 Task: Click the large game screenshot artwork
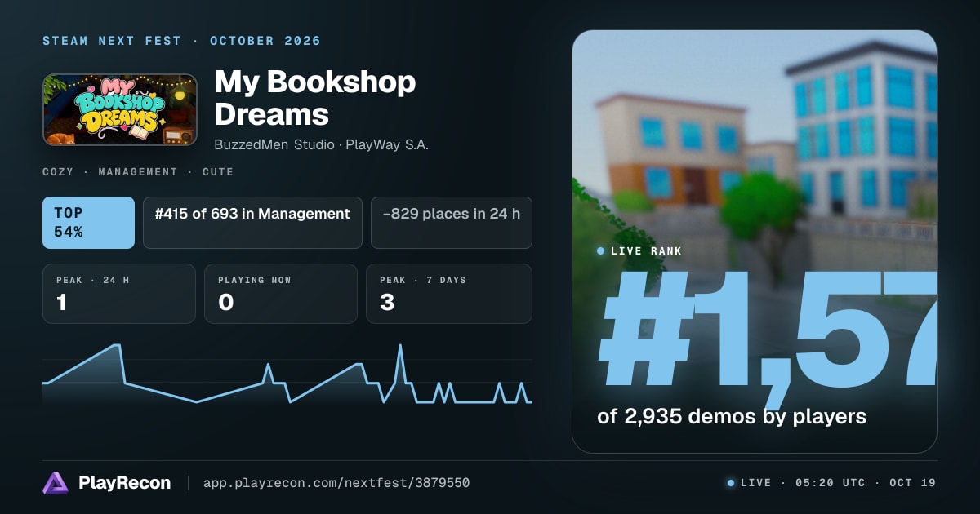click(755, 241)
